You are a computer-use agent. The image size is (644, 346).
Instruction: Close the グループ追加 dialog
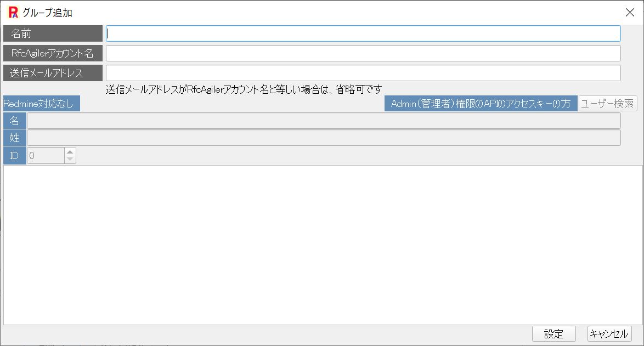click(630, 12)
